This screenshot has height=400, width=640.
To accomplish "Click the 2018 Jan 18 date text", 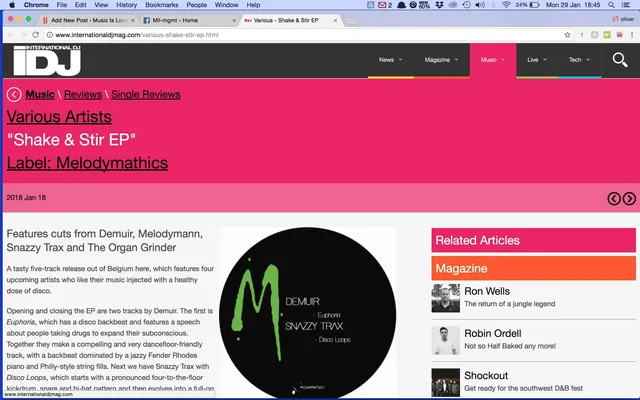I will (26, 198).
